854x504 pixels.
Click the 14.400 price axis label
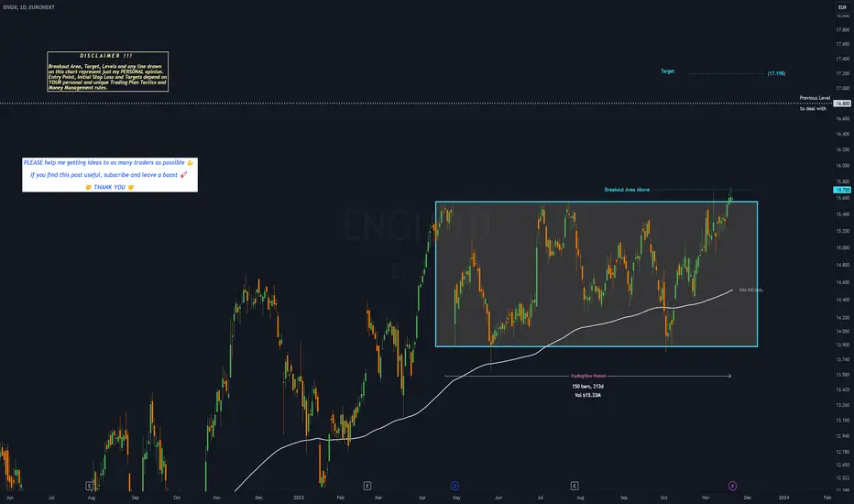coord(842,300)
